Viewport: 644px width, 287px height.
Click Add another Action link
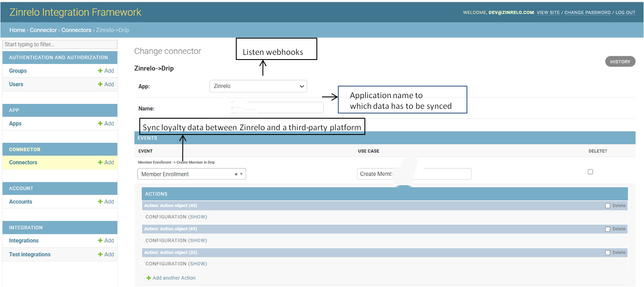(x=171, y=278)
